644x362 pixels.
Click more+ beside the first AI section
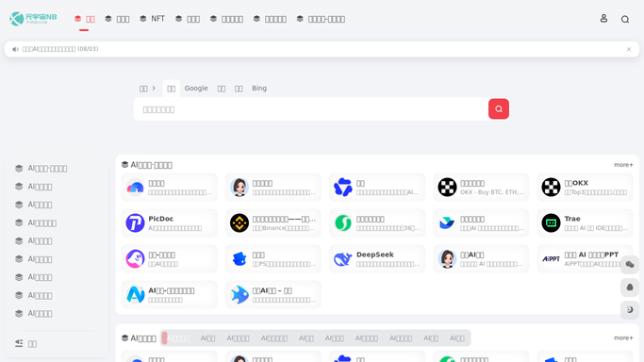click(623, 165)
